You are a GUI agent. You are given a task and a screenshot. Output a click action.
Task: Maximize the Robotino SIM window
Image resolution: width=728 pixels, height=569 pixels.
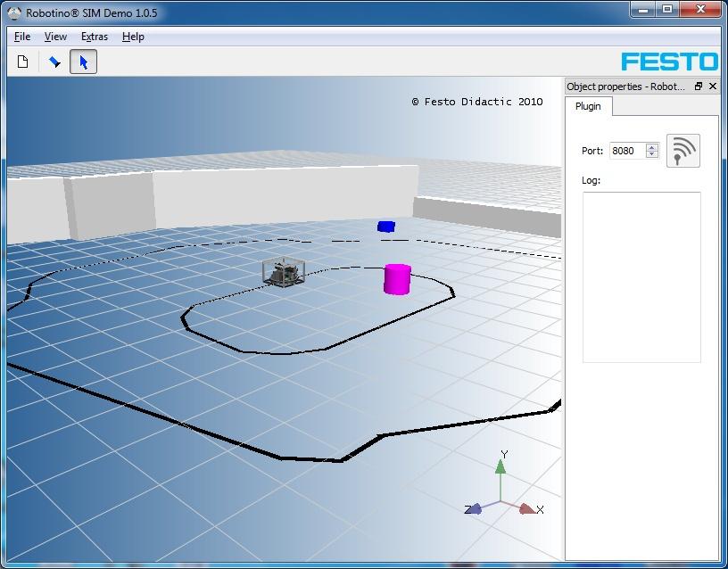click(x=667, y=9)
